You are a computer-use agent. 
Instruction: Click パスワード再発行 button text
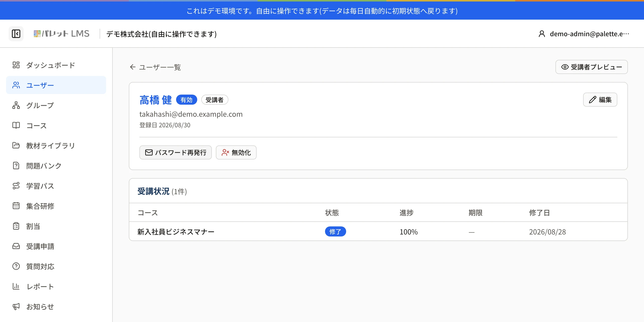pos(181,152)
